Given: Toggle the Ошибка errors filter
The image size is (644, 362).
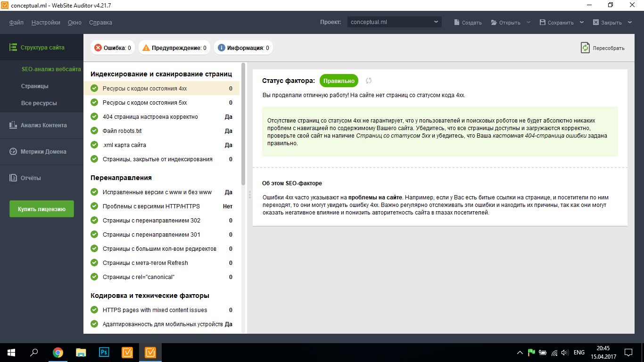Looking at the screenshot, I should [113, 48].
